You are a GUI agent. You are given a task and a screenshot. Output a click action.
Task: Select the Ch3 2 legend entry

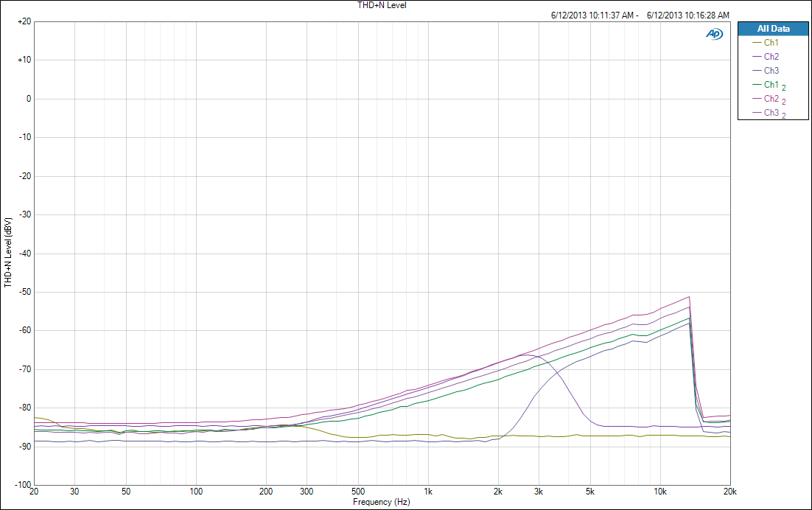[769, 113]
